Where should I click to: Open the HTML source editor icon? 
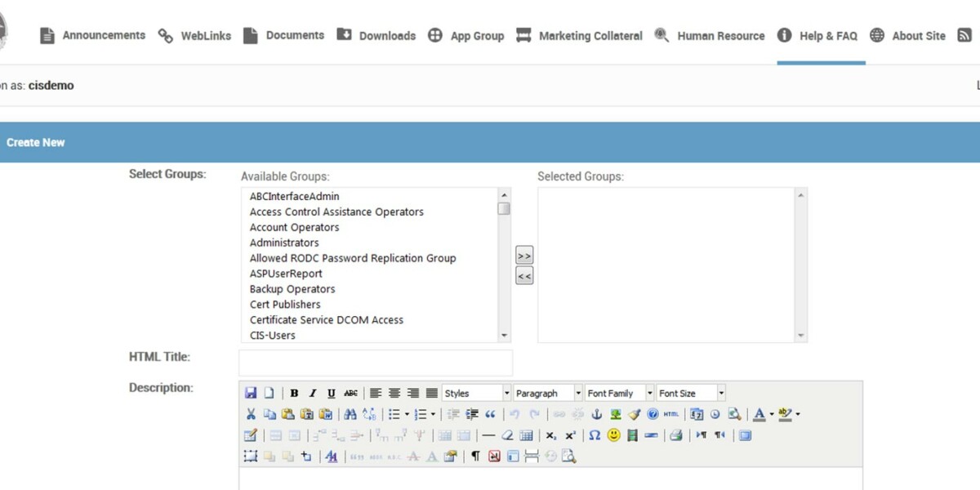click(x=671, y=414)
